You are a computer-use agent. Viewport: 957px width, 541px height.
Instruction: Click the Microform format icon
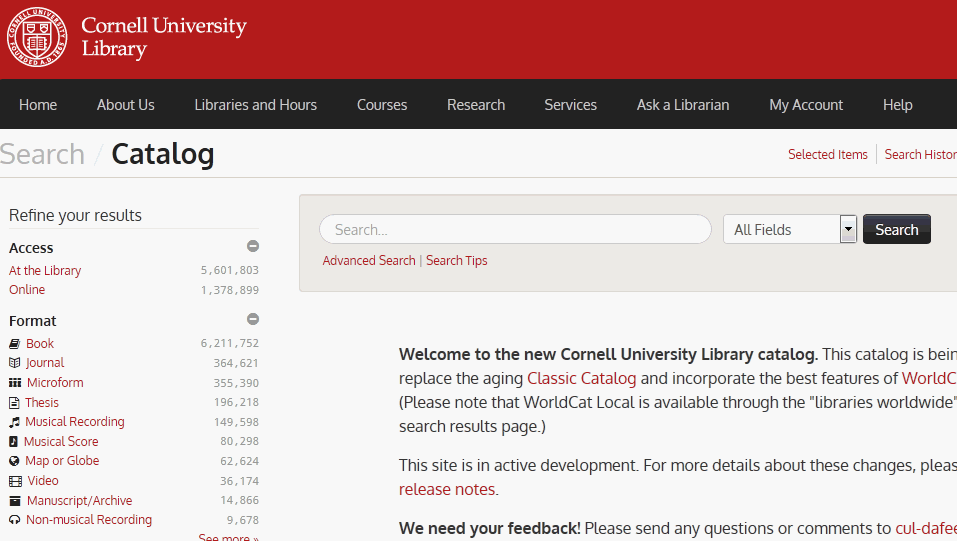pos(15,383)
